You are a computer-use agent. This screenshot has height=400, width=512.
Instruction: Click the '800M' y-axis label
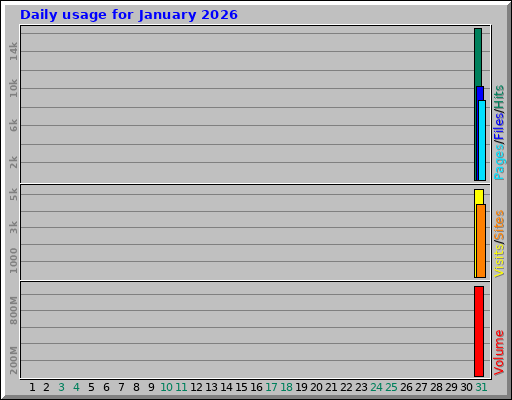coord(13,310)
